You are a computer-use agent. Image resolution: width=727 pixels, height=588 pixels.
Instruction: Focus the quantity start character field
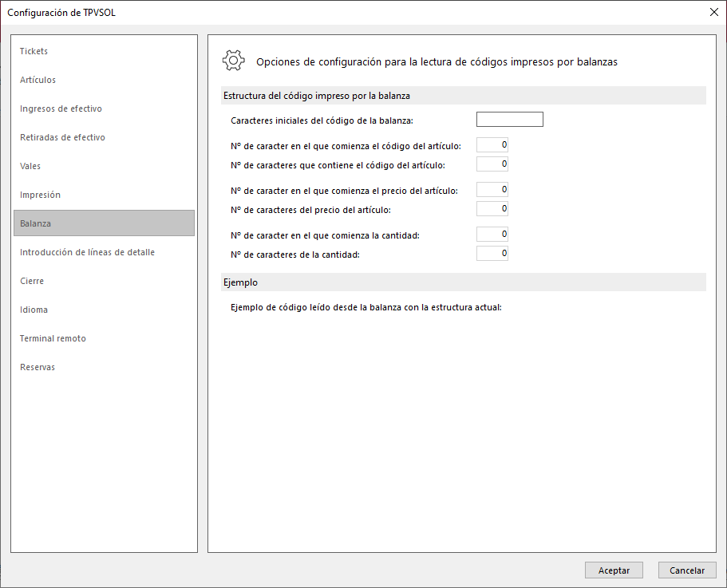pos(492,234)
